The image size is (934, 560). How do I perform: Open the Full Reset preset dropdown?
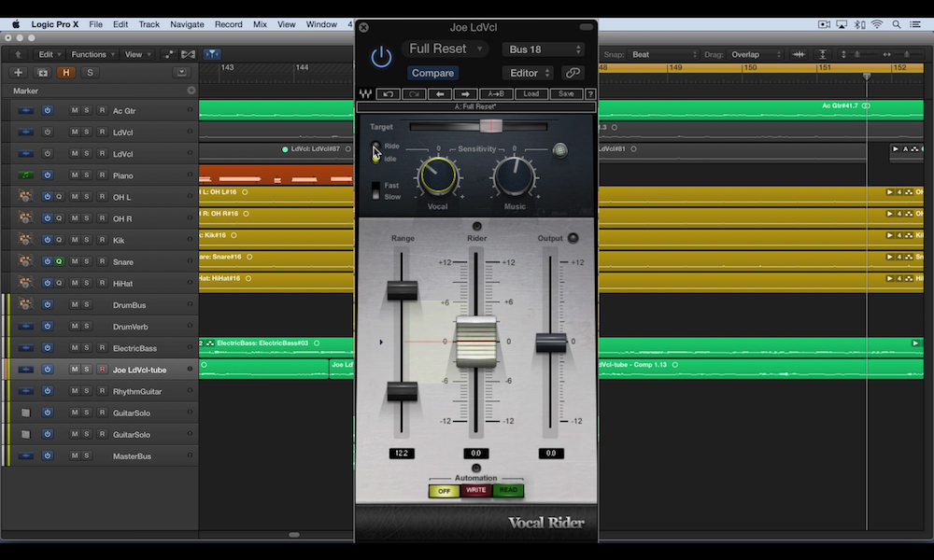click(x=445, y=49)
